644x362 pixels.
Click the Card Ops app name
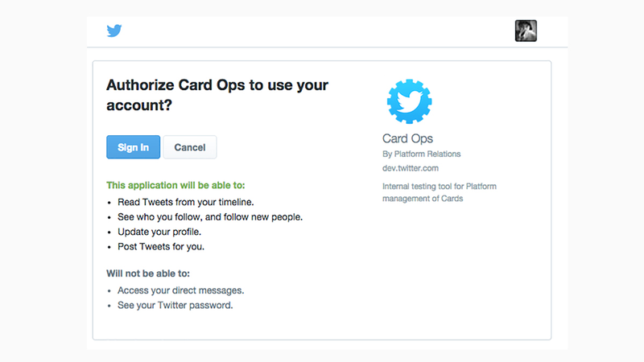point(407,138)
